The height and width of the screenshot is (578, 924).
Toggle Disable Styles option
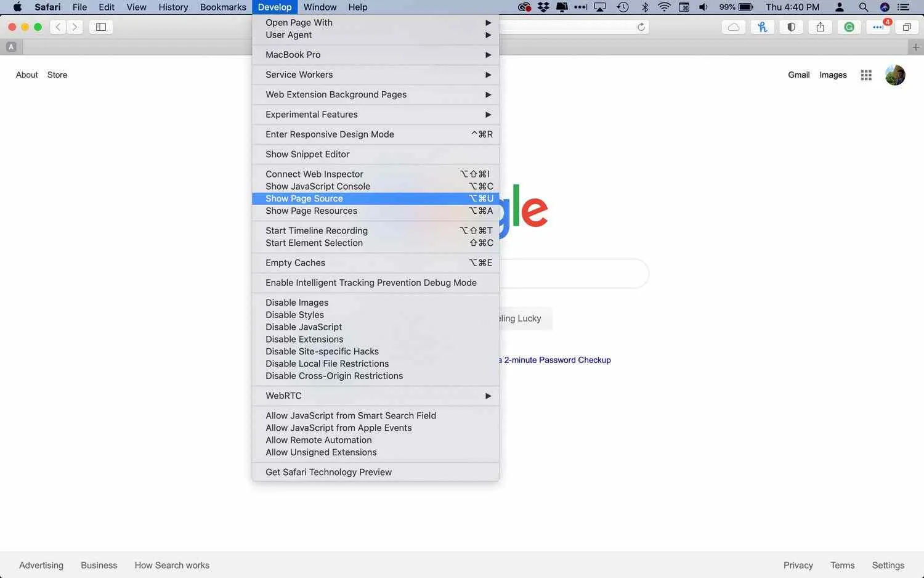click(x=376, y=315)
